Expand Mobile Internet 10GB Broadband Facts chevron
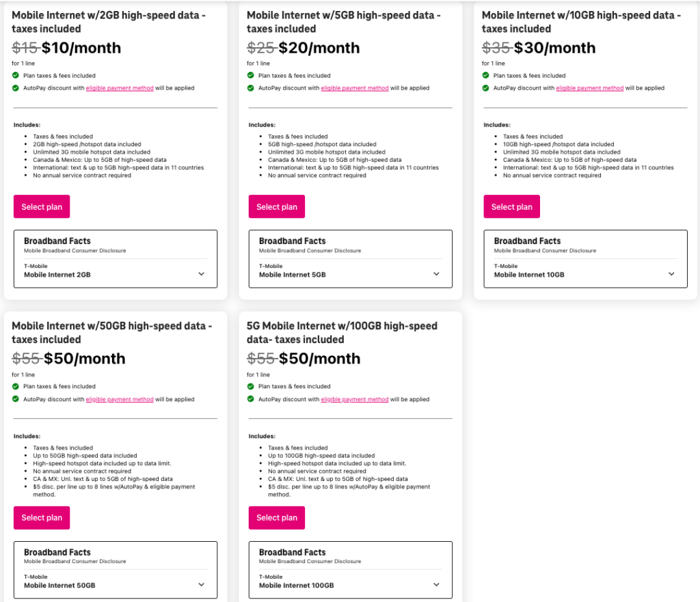 pos(671,274)
